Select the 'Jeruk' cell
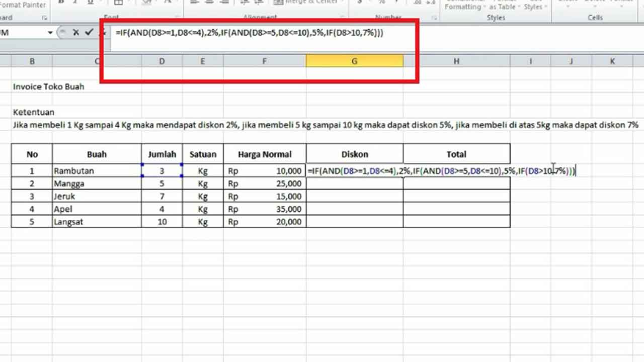The height and width of the screenshot is (362, 644). tap(97, 197)
